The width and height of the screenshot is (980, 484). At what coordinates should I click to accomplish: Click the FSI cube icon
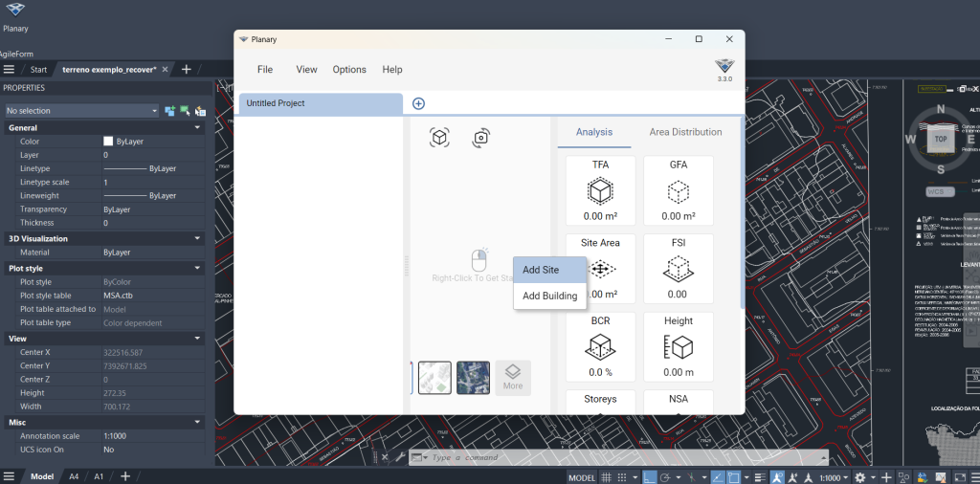679,269
